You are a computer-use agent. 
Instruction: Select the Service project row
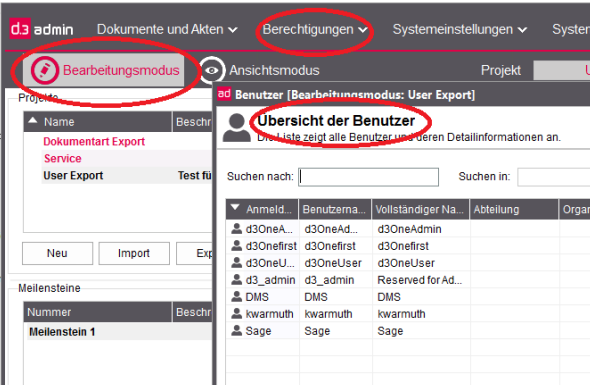click(127, 158)
